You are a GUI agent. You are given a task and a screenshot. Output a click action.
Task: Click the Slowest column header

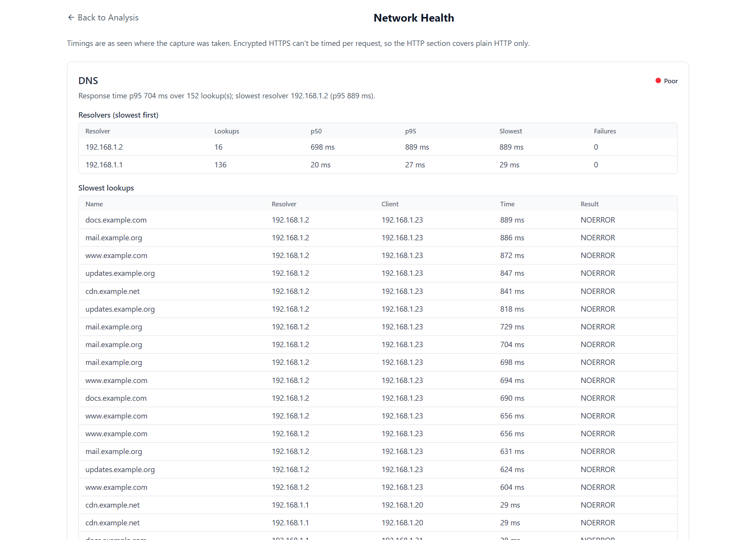tap(511, 131)
